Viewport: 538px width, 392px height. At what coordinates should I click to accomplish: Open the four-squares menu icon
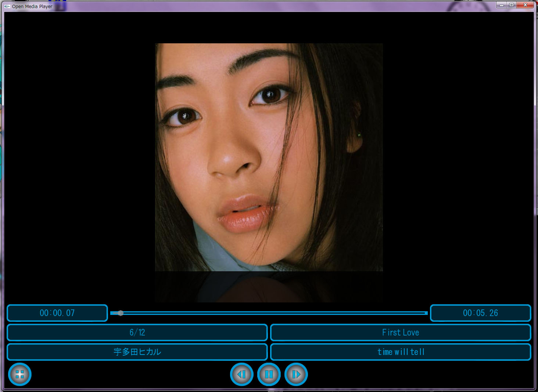20,374
